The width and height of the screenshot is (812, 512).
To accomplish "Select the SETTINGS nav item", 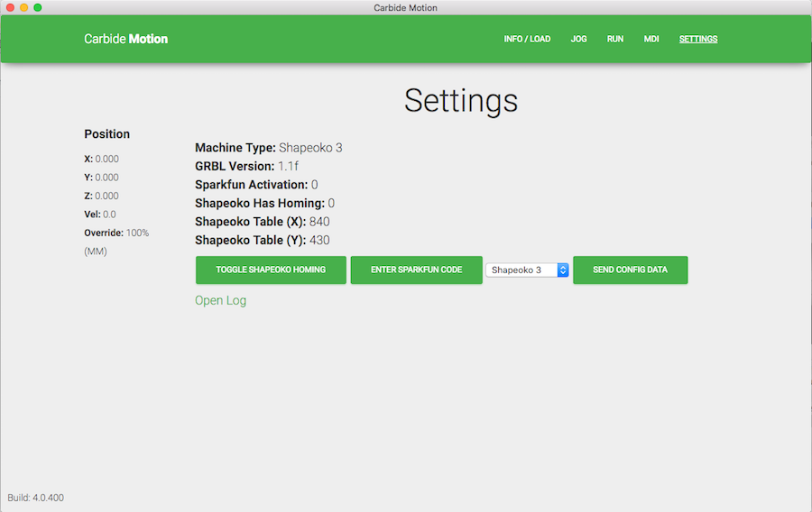I will (698, 39).
